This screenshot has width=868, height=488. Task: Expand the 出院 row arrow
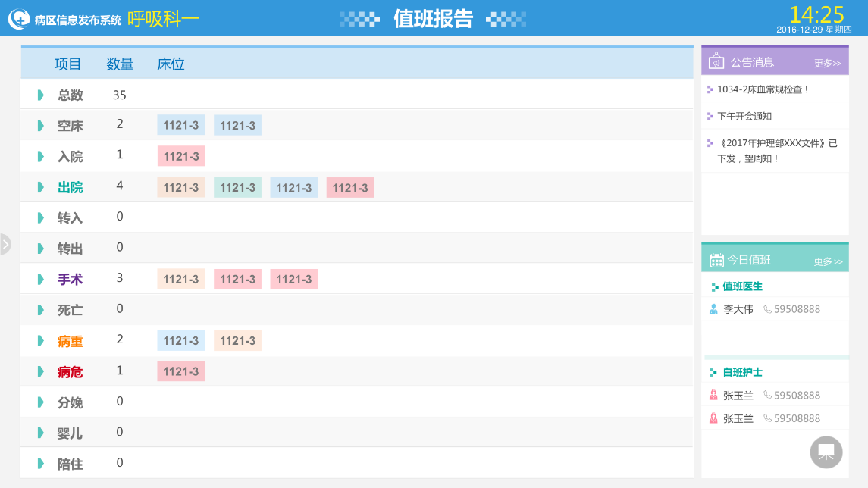(41, 187)
